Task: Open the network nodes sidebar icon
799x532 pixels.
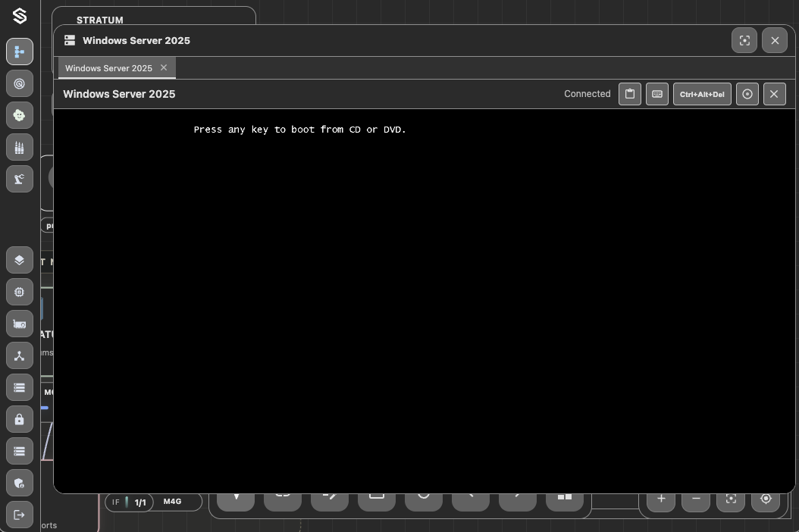Action: (20, 355)
